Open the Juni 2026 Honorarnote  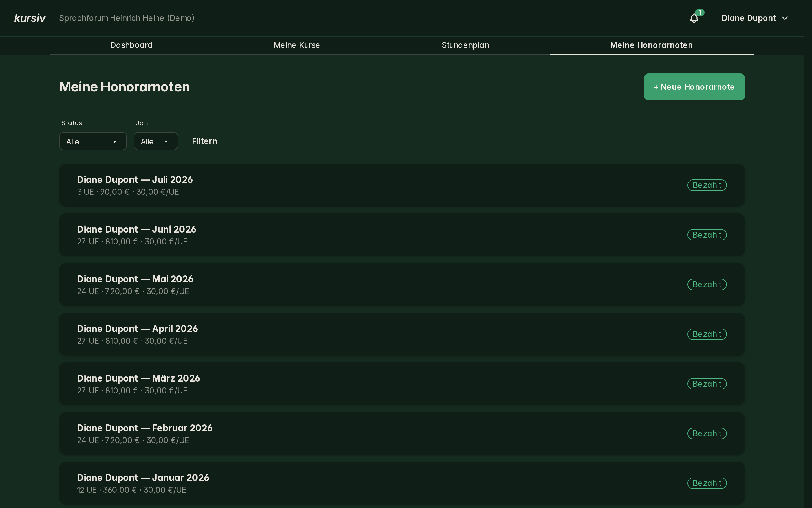tap(402, 235)
